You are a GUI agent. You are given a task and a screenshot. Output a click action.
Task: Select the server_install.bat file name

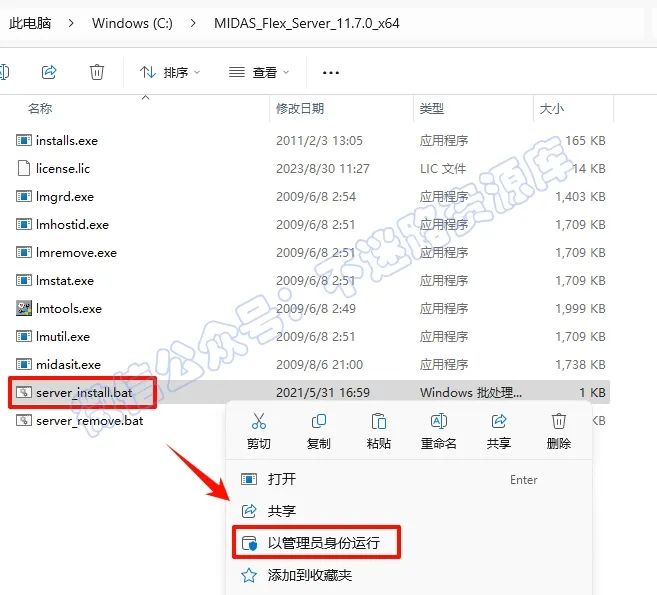tap(84, 392)
